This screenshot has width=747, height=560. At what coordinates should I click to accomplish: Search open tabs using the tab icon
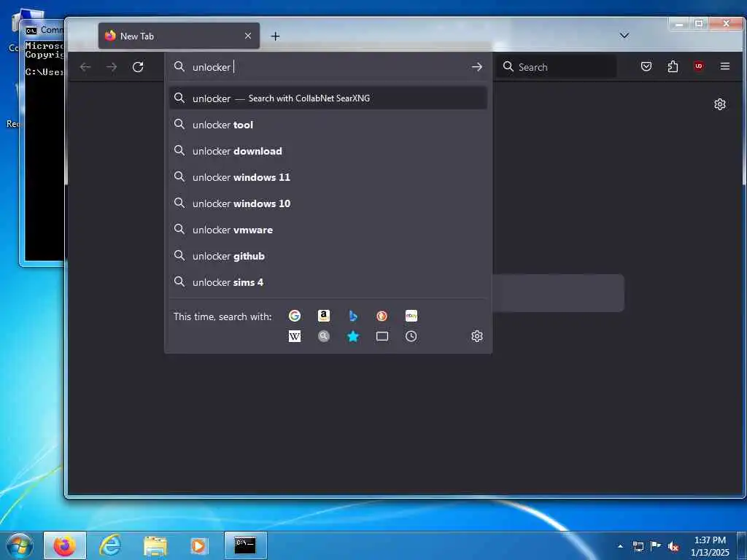[x=382, y=336]
